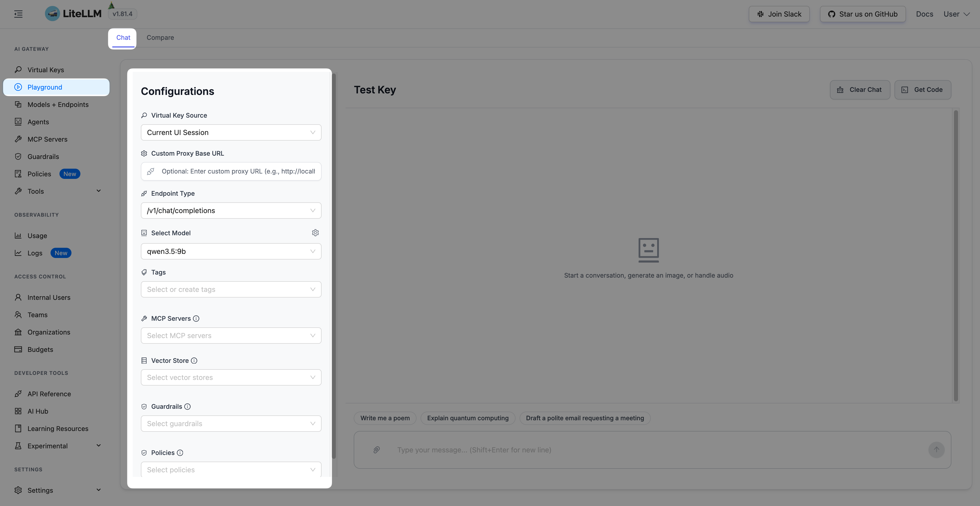
Task: Expand the Tools sidebar section
Action: click(x=98, y=191)
